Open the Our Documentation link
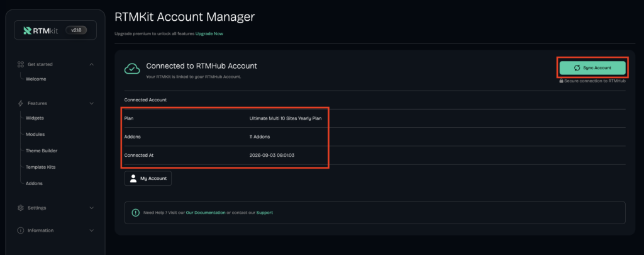The height and width of the screenshot is (255, 644). (206, 213)
